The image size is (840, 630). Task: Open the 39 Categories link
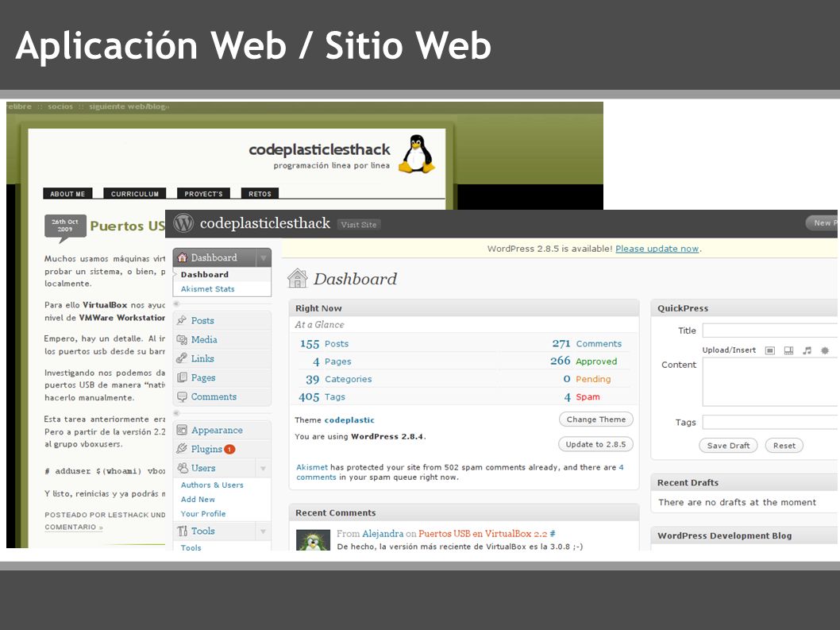pos(338,379)
